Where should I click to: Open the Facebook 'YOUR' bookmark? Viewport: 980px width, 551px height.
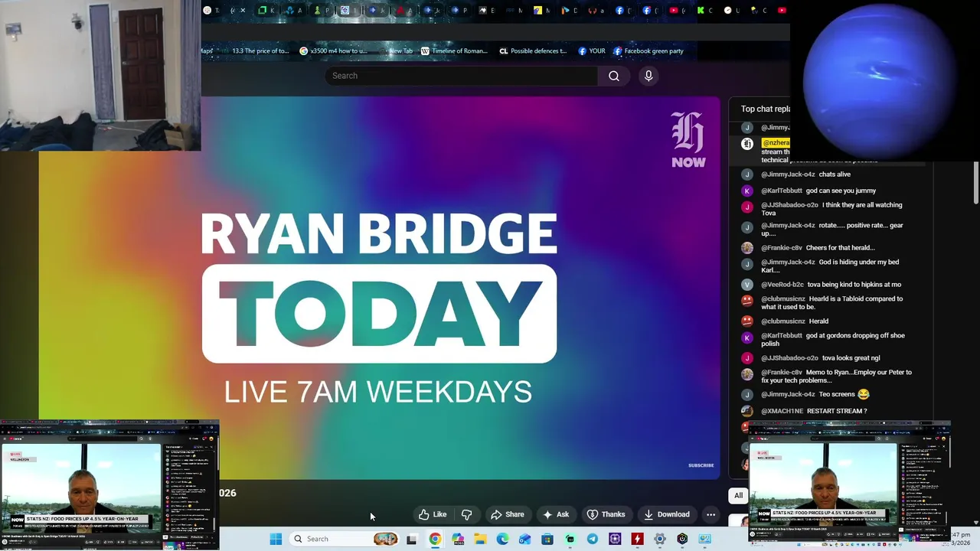point(592,51)
